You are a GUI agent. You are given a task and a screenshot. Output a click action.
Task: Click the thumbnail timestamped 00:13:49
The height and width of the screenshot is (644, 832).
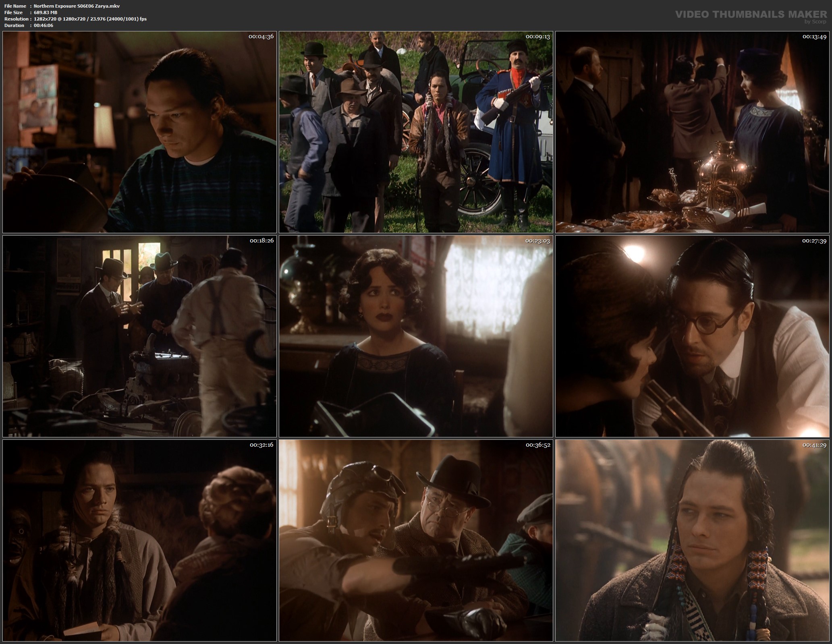pyautogui.click(x=692, y=132)
